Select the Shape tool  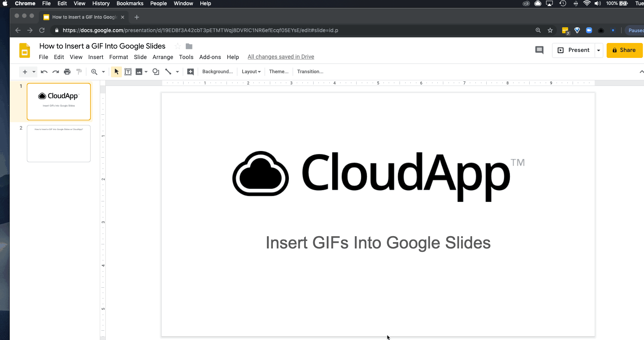click(156, 72)
